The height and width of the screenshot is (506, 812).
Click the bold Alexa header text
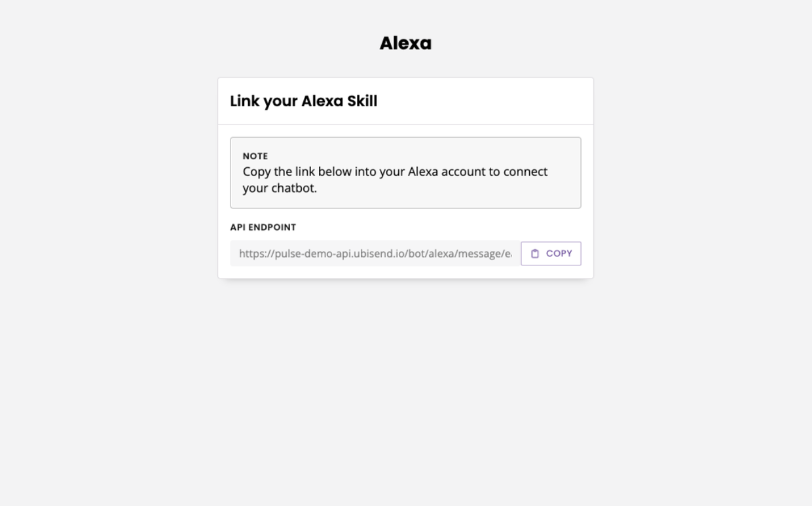click(x=405, y=43)
